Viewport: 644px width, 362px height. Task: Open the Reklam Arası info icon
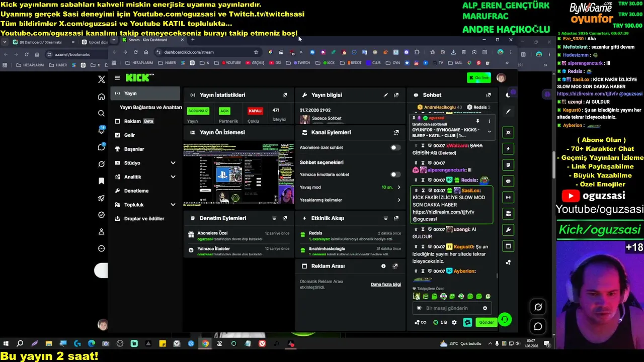click(383, 266)
